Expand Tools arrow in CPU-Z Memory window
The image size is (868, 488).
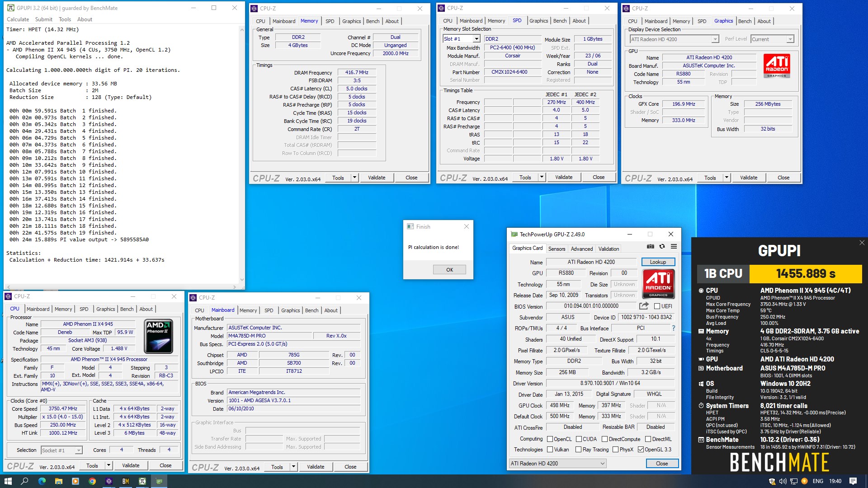[355, 178]
